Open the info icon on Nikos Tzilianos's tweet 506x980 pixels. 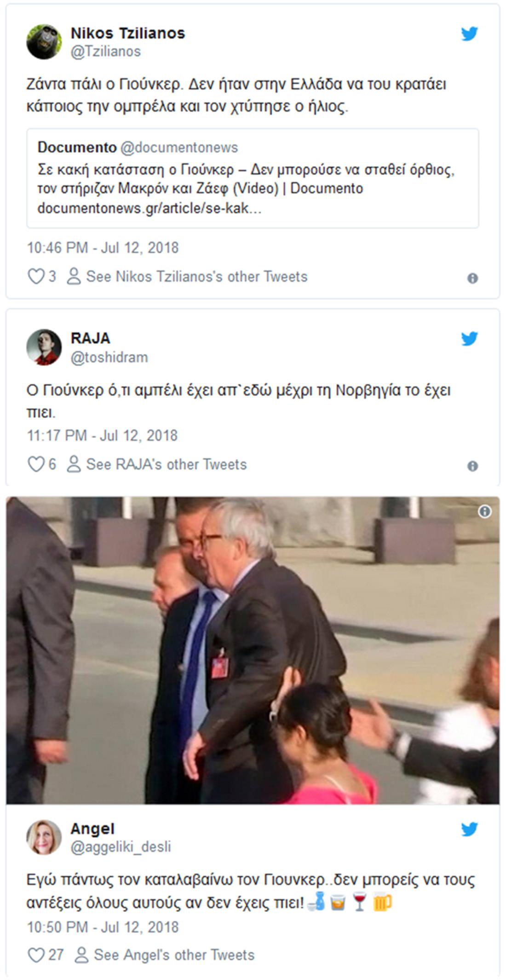[x=472, y=278]
